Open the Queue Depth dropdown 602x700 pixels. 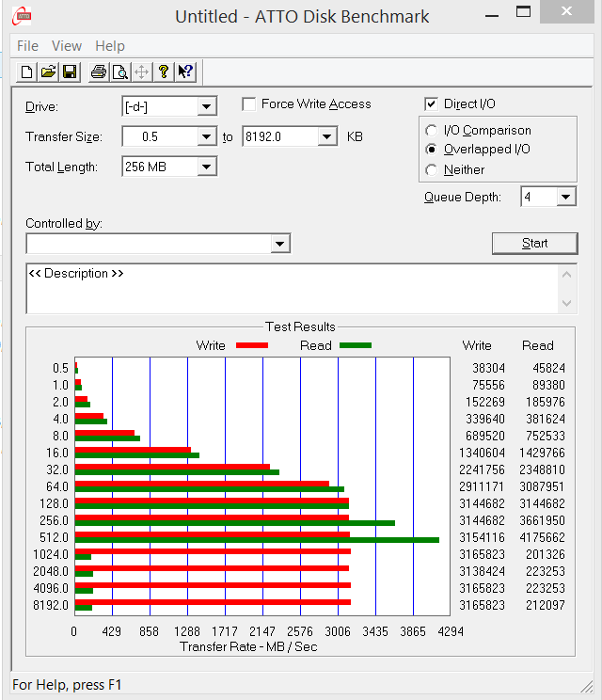coord(565,197)
